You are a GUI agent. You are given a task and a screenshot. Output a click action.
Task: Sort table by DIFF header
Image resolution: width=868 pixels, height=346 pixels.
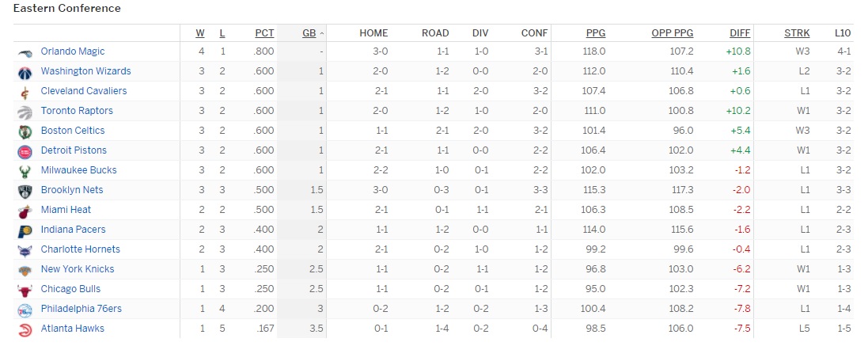(x=740, y=33)
